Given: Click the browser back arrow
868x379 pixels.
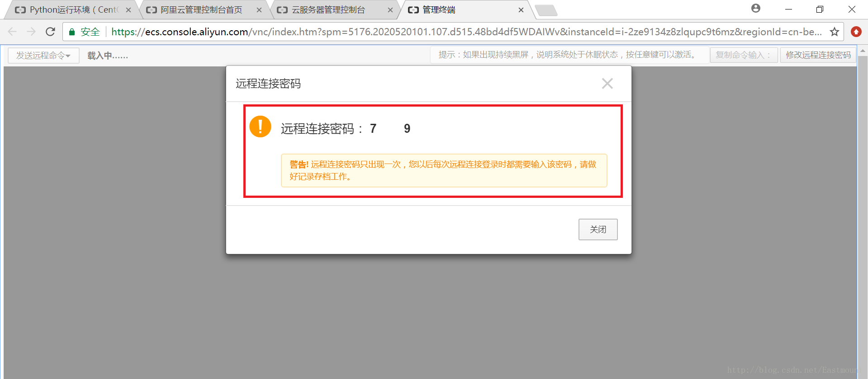Looking at the screenshot, I should point(13,32).
